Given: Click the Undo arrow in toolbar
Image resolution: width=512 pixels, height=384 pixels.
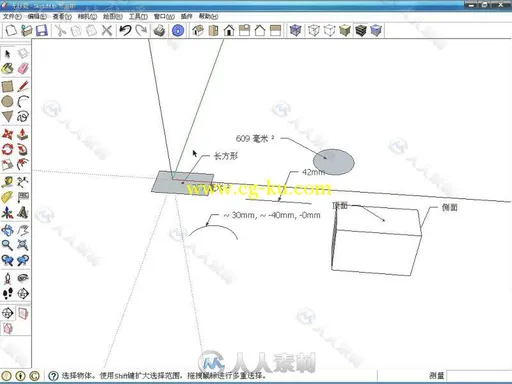Looking at the screenshot, I should pyautogui.click(x=125, y=31).
